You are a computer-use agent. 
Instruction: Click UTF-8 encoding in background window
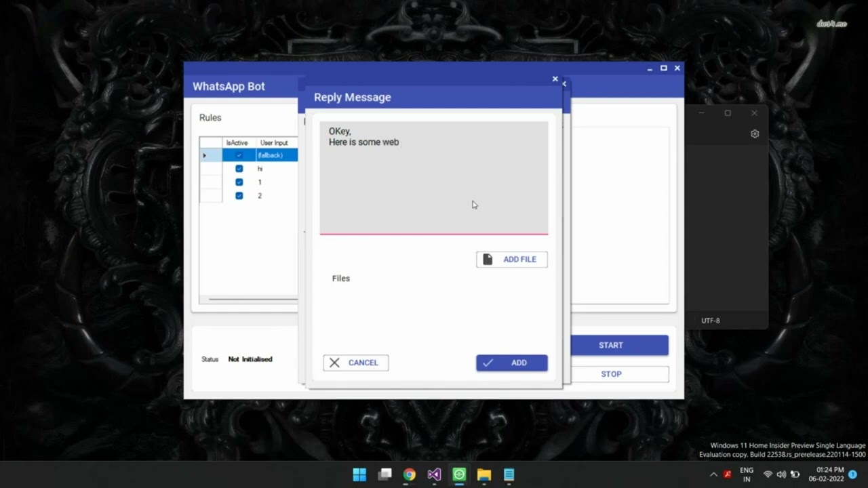point(711,321)
